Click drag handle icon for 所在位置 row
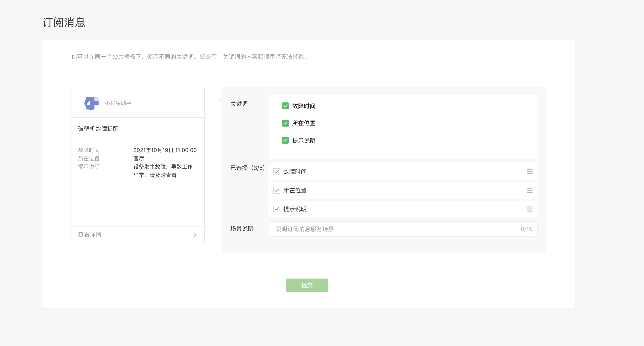Screen dimensions: 644x346 tap(529, 190)
